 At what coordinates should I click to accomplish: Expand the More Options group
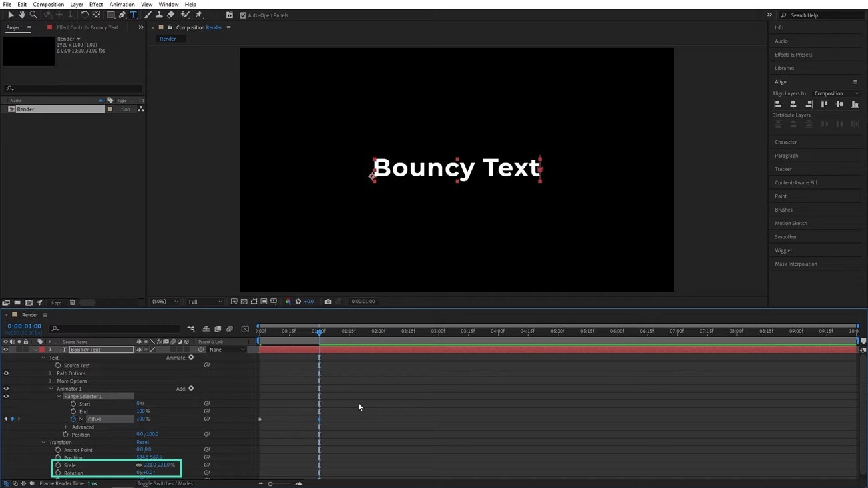51,381
